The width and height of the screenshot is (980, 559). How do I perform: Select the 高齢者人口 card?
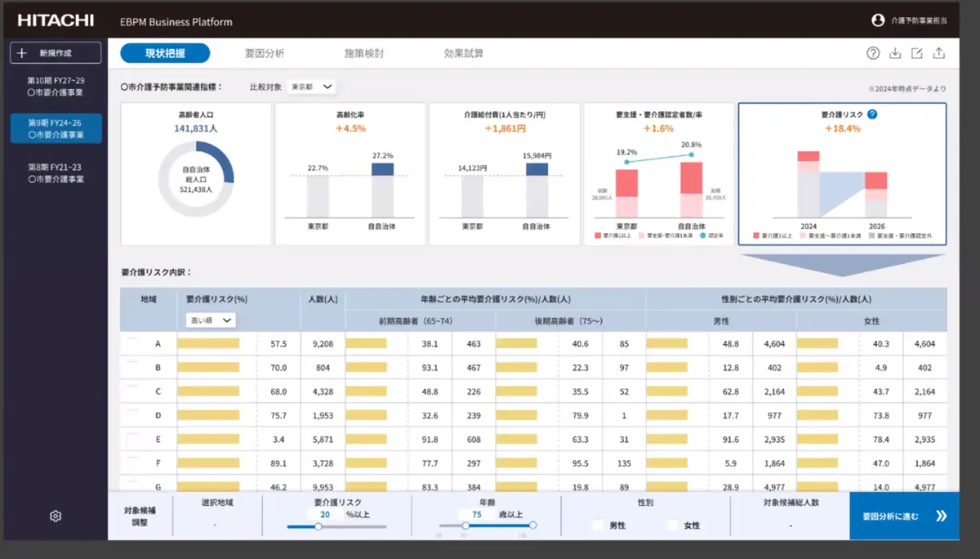tap(196, 174)
